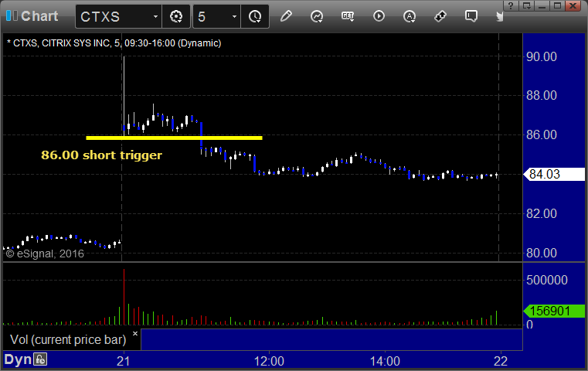
Task: Click the 88.00 price axis label
Action: (x=541, y=95)
